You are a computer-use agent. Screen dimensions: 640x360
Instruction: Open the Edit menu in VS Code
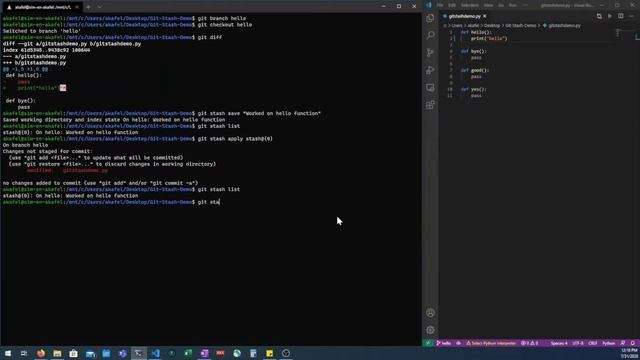coord(452,5)
